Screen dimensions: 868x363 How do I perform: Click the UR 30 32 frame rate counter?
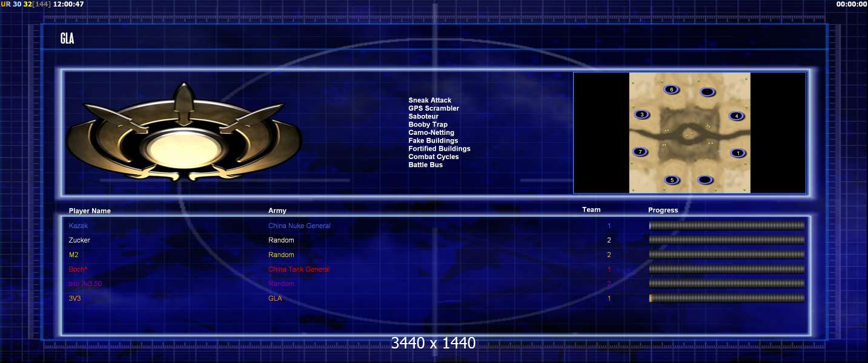pos(25,4)
